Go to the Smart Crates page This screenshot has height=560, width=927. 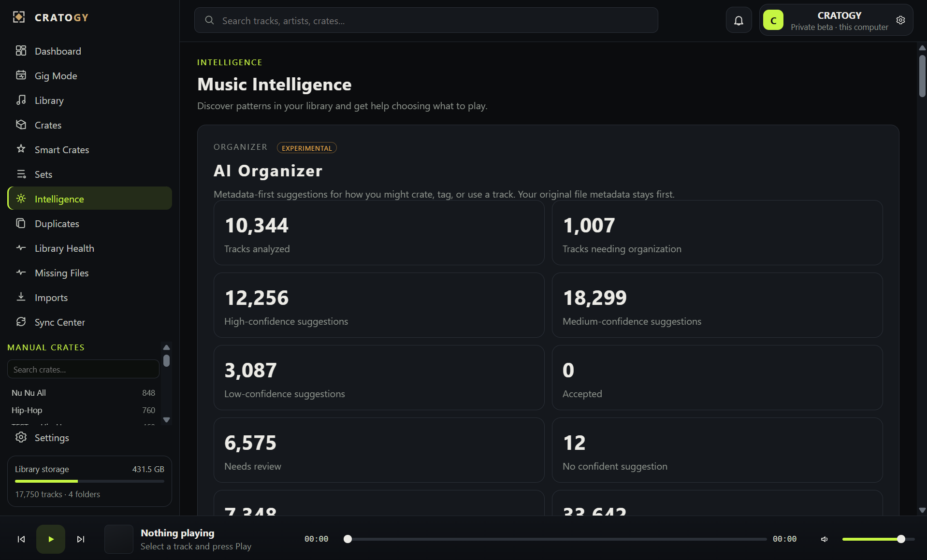[89, 149]
